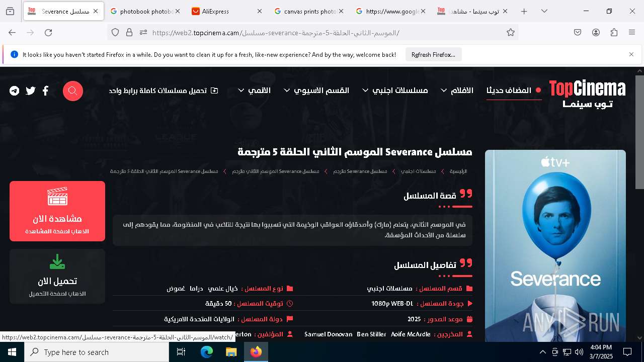Open TopCinema's Facebook icon
The image size is (644, 362).
point(45,91)
